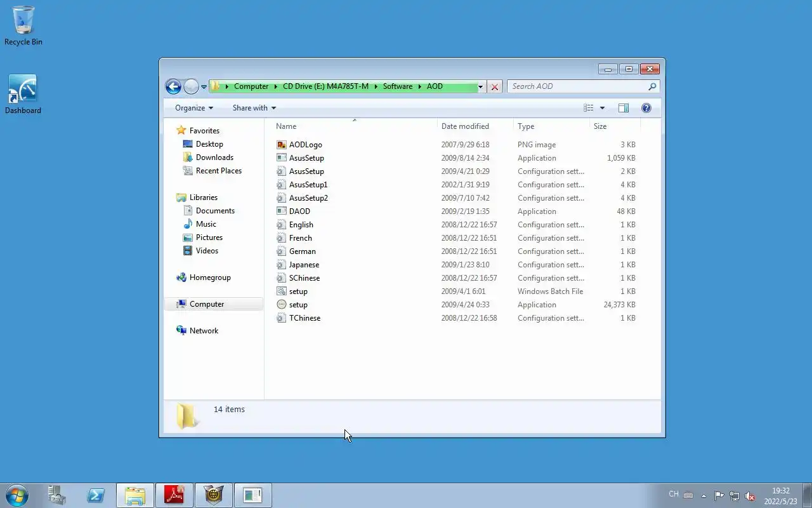The width and height of the screenshot is (812, 508).
Task: Expand breadcrumb arrow after Software segment
Action: pyautogui.click(x=420, y=86)
